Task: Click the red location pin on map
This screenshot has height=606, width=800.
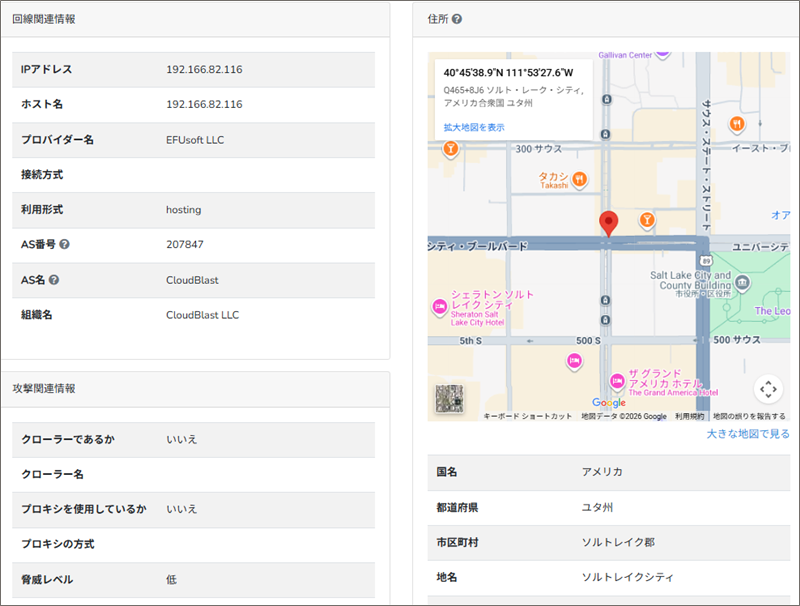Action: 608,222
